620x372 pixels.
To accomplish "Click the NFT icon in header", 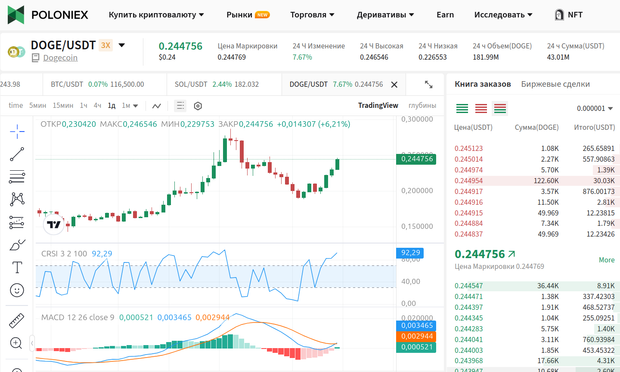I will pyautogui.click(x=559, y=15).
